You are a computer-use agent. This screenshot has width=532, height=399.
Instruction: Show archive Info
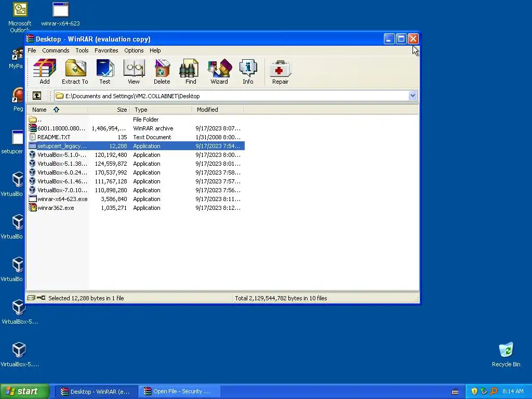click(x=248, y=71)
